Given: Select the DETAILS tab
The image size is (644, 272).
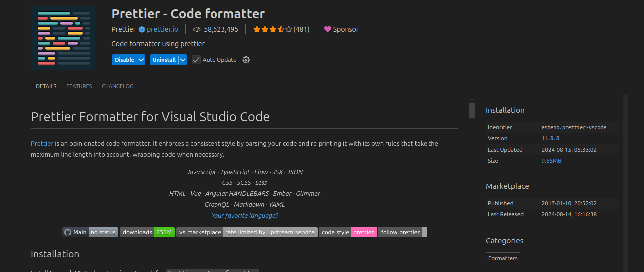Looking at the screenshot, I should tap(46, 86).
